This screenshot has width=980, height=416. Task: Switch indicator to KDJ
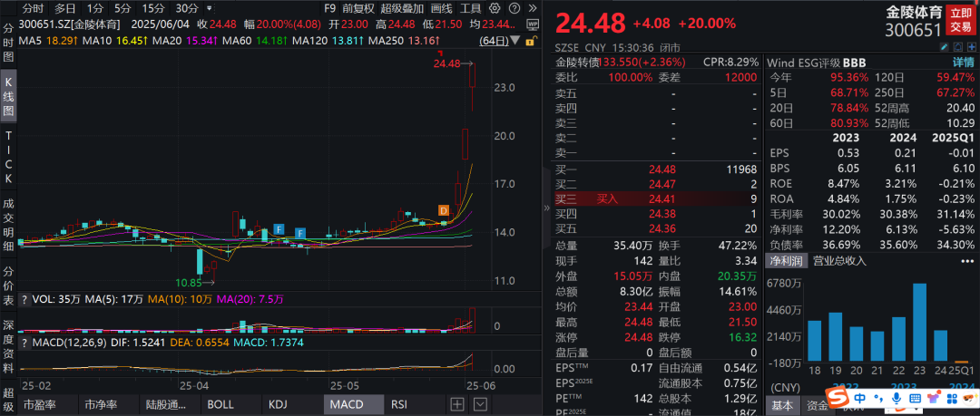click(x=278, y=404)
